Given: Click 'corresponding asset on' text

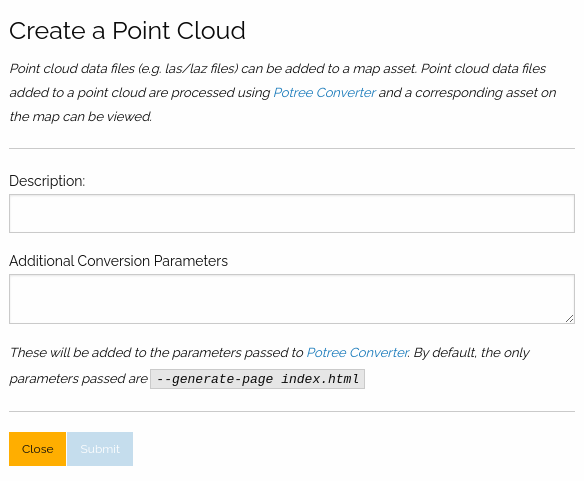Looking at the screenshot, I should (x=486, y=93).
